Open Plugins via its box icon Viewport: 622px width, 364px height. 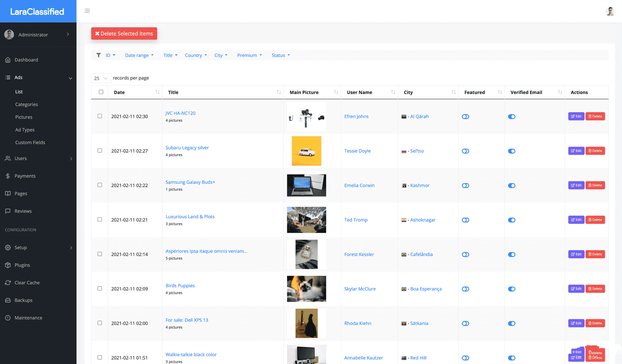point(8,265)
